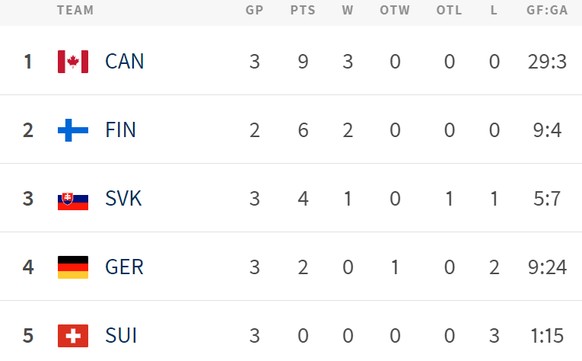
Task: Click the L column header
Action: point(494,10)
